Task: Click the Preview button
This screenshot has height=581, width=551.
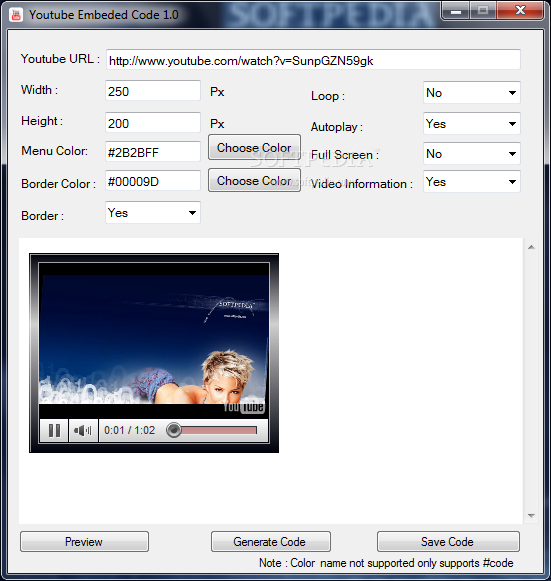Action: click(84, 542)
